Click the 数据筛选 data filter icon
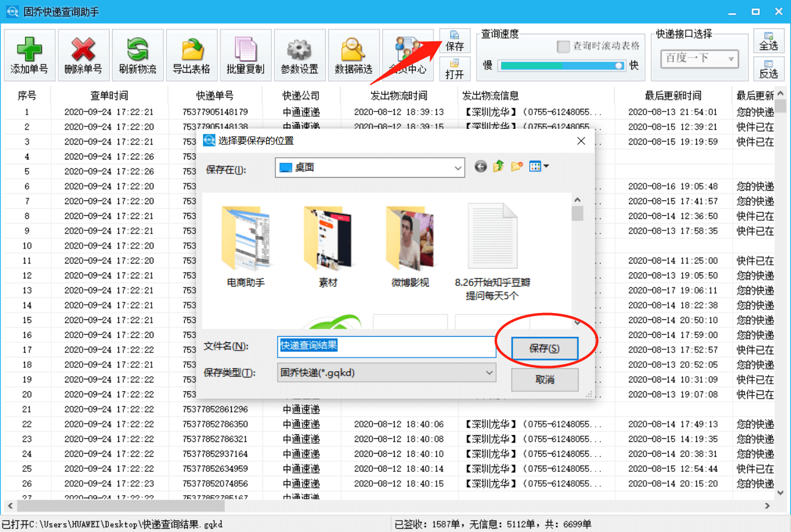The image size is (791, 532). [353, 54]
